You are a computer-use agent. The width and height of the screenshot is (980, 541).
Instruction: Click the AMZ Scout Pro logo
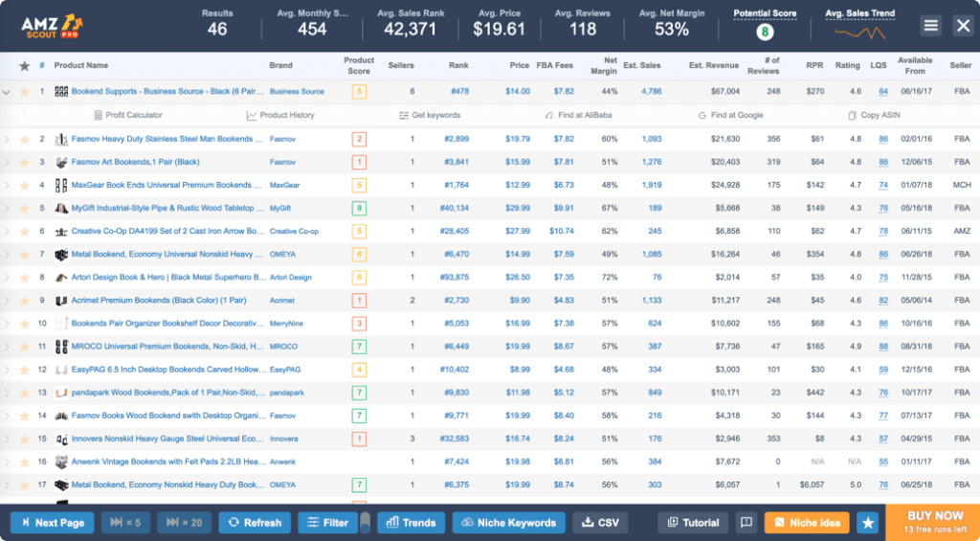point(52,26)
